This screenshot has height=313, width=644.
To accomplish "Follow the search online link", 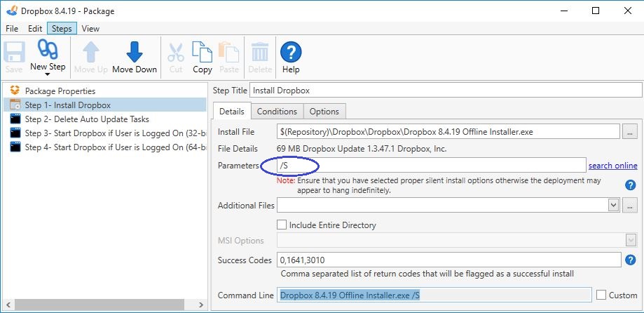I will click(x=612, y=166).
